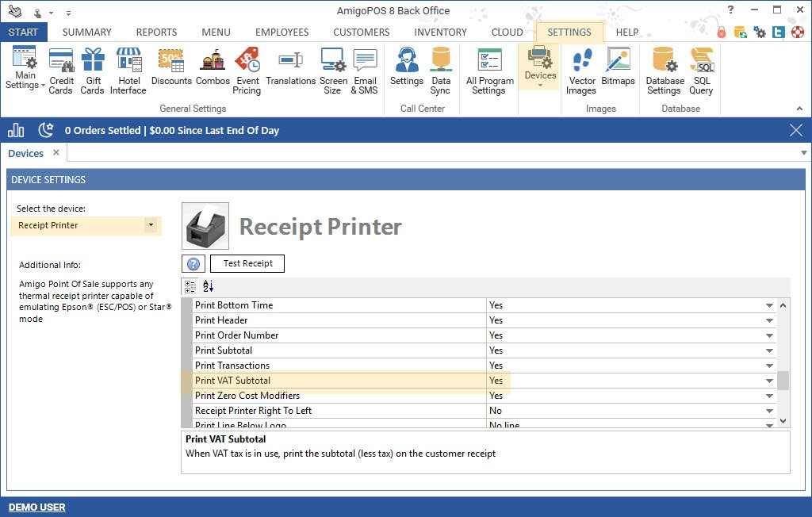
Task: Click the property grid vertical scrollbar thumb
Action: [x=783, y=381]
